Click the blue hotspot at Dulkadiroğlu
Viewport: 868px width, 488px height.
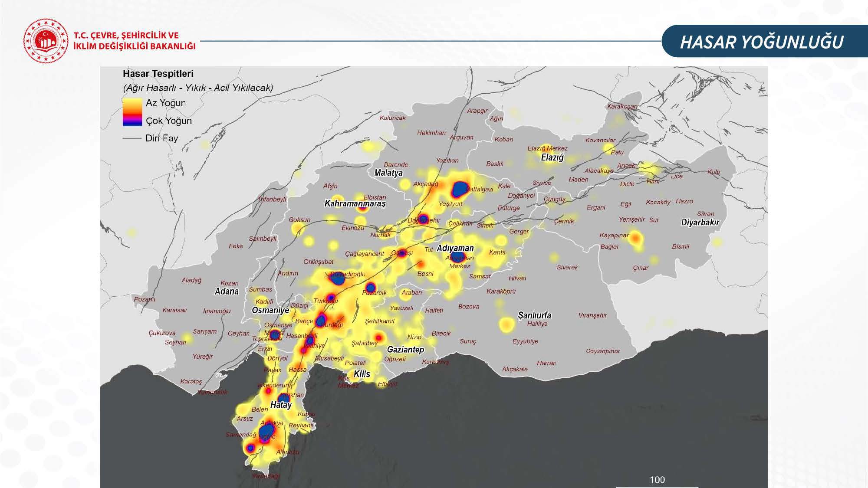pos(337,279)
